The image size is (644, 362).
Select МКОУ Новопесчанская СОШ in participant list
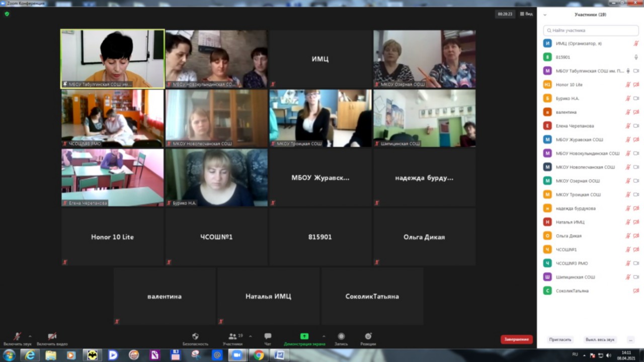591,167
